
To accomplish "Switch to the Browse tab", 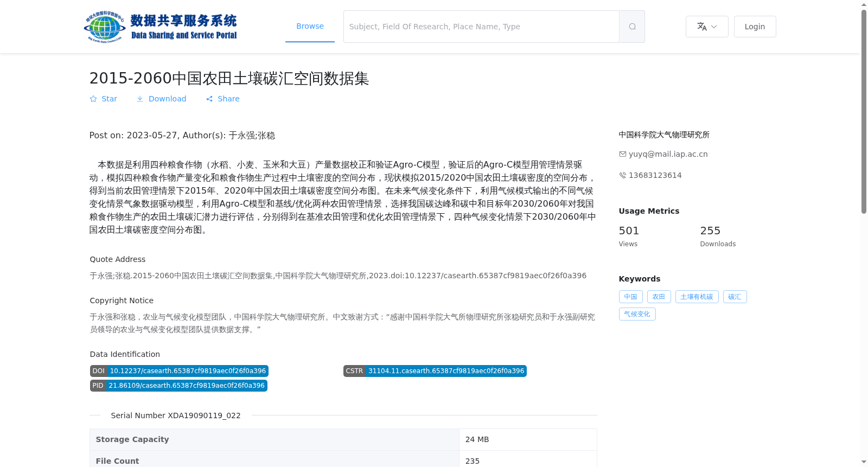I will coord(310,26).
